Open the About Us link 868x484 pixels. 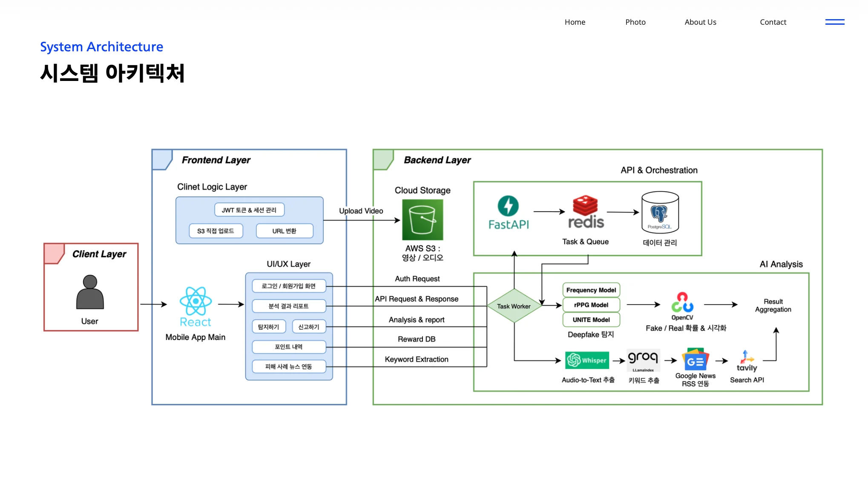(x=700, y=22)
